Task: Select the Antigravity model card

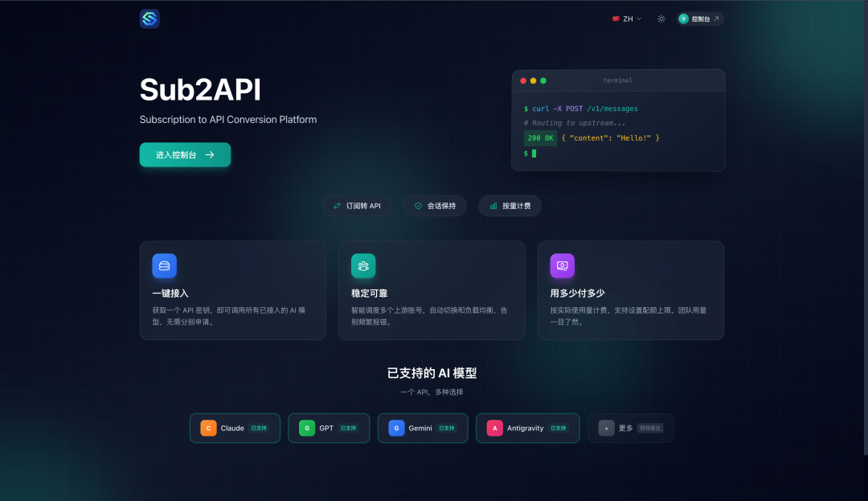Action: tap(527, 428)
